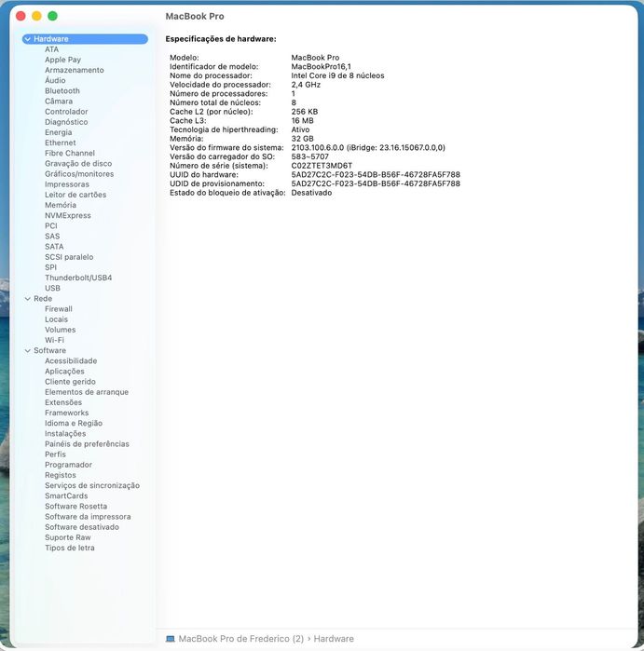Image resolution: width=644 pixels, height=651 pixels.
Task: Select Armazenamento in the sidebar
Action: (x=75, y=70)
